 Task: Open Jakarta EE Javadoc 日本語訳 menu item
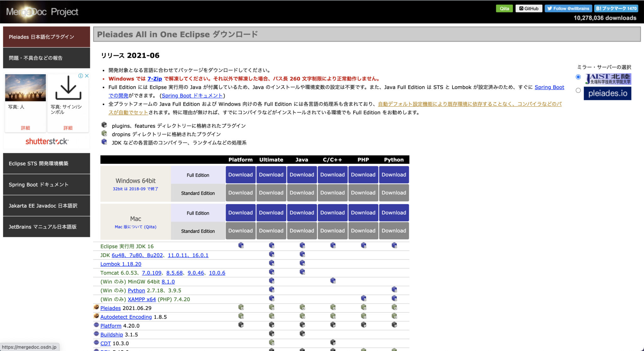click(x=47, y=206)
